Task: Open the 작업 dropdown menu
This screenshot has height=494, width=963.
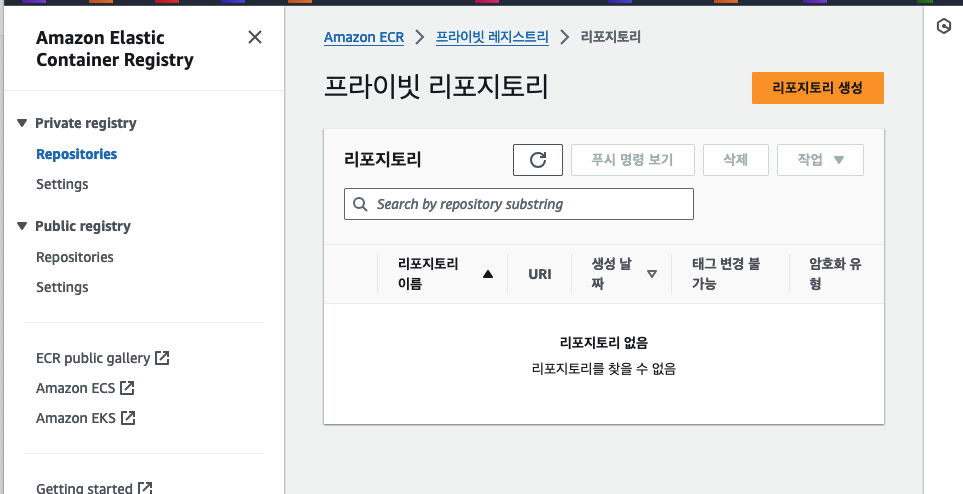Action: coord(821,160)
